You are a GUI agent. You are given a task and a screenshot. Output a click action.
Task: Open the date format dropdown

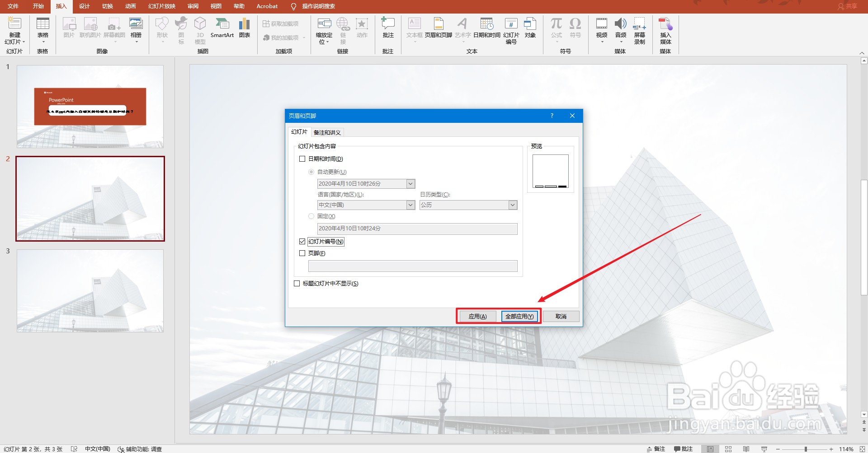click(x=410, y=184)
